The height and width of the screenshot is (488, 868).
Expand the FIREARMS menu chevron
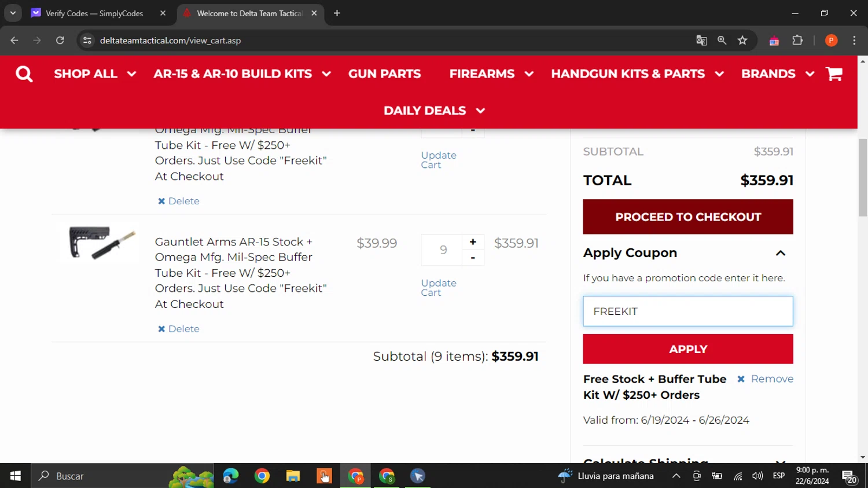pyautogui.click(x=529, y=74)
